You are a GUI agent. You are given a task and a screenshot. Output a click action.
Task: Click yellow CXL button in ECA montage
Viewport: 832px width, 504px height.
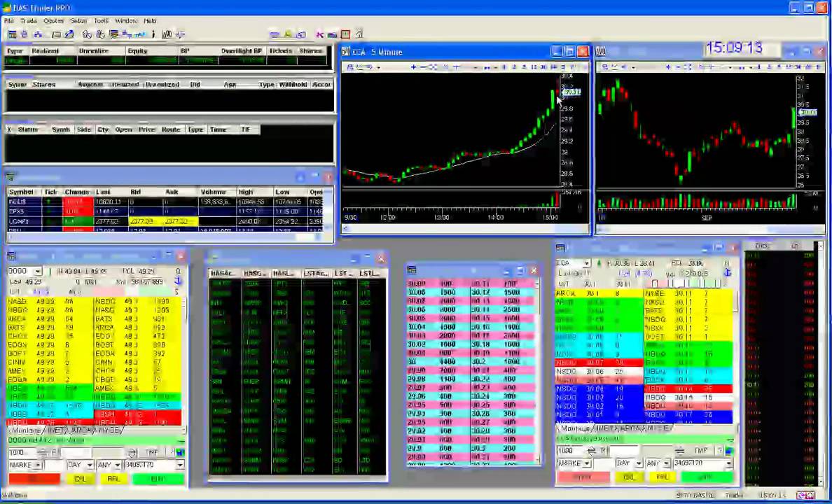630,477
